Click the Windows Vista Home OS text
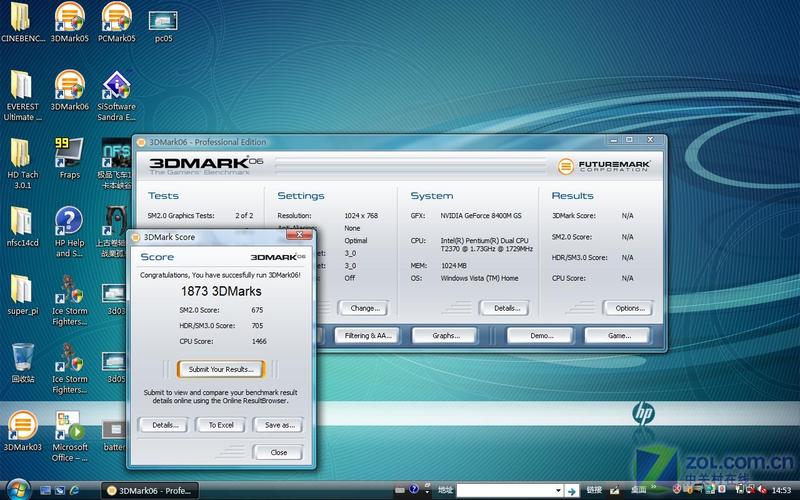Screen dimensions: 800x500 tap(479, 279)
